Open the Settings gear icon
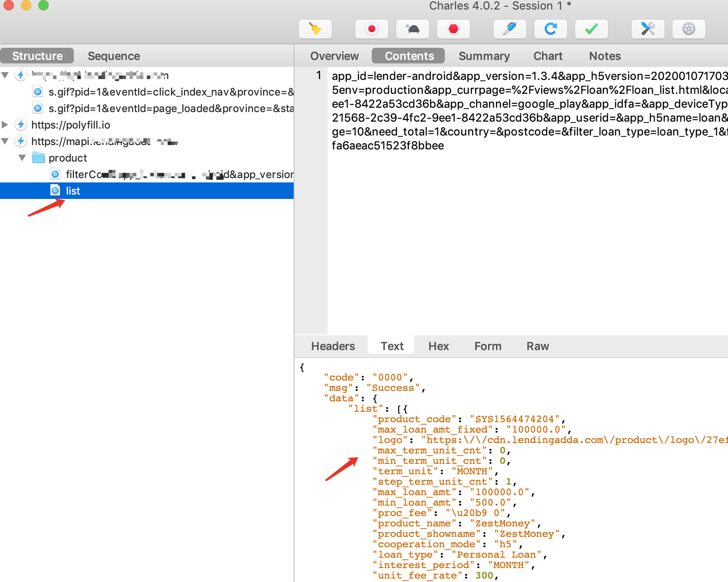 [689, 29]
